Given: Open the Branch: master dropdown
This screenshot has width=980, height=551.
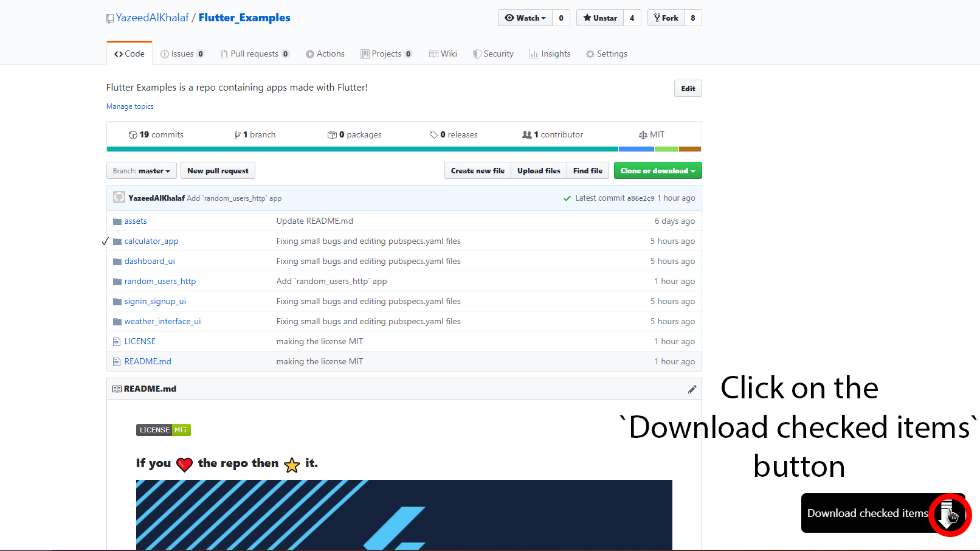Looking at the screenshot, I should (142, 171).
